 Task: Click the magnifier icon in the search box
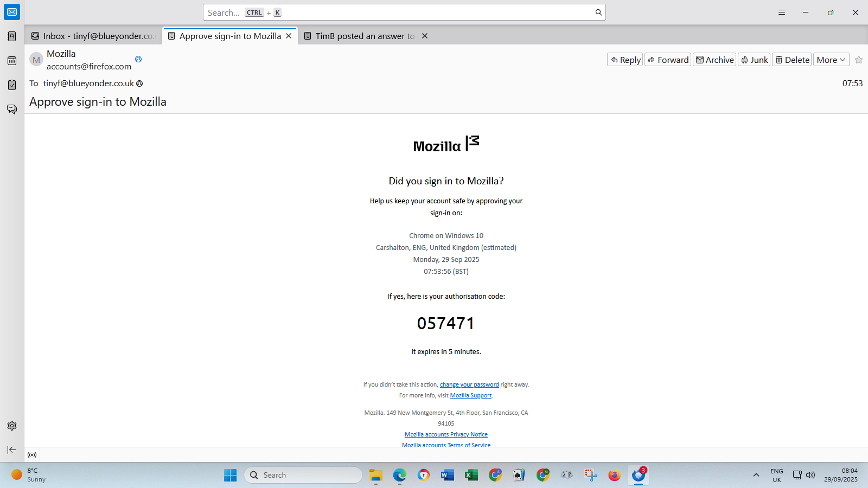coord(598,12)
